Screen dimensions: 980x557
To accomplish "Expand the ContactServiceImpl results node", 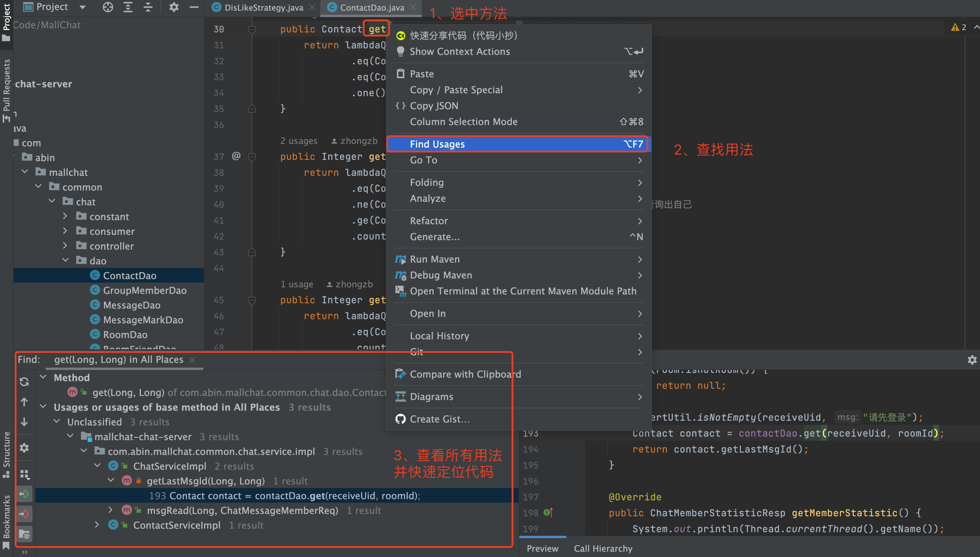I will pyautogui.click(x=97, y=525).
